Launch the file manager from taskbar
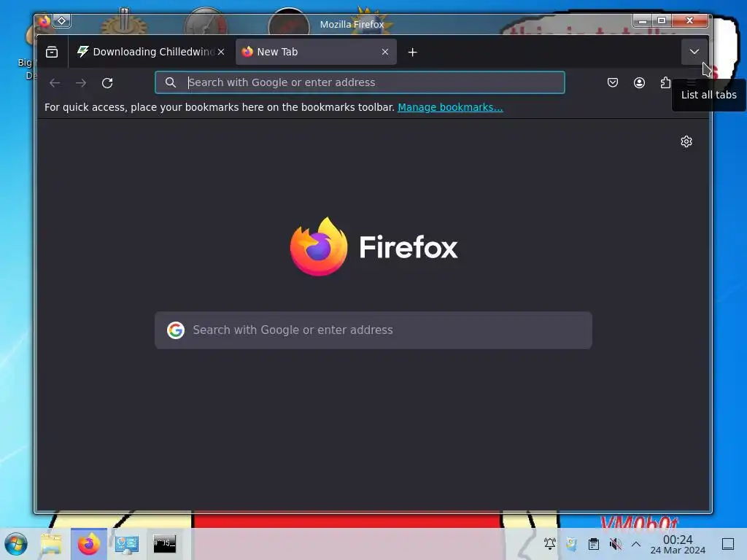 click(x=52, y=544)
